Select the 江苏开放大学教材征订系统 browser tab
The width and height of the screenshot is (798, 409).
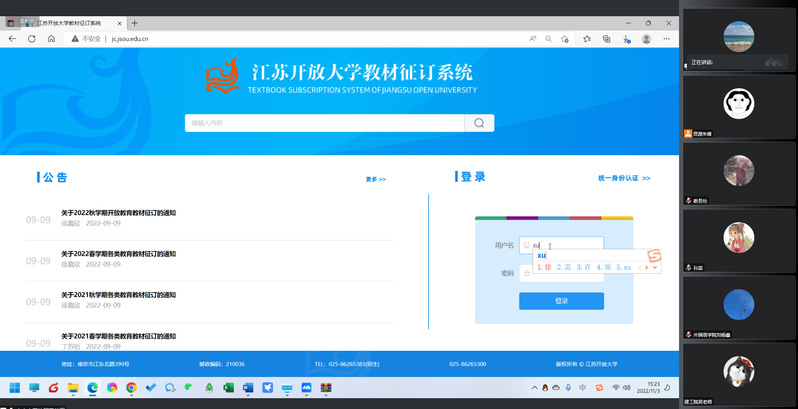click(x=68, y=23)
